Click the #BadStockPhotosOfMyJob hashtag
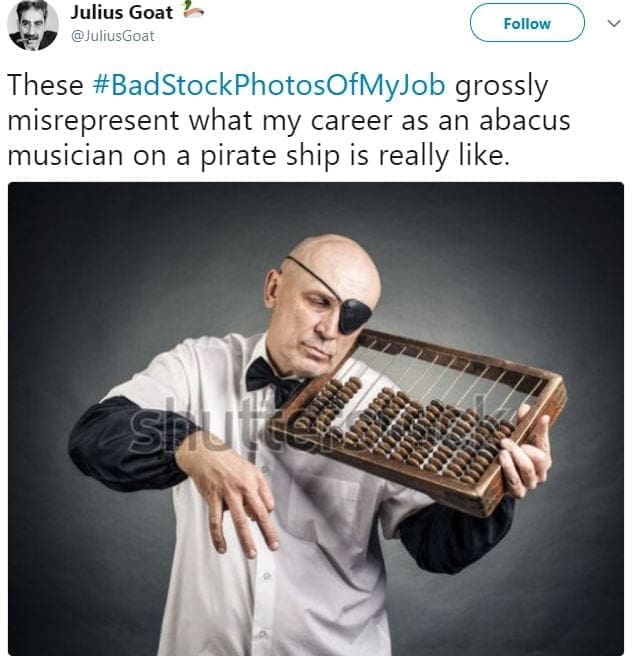This screenshot has width=633, height=656. coord(268,85)
